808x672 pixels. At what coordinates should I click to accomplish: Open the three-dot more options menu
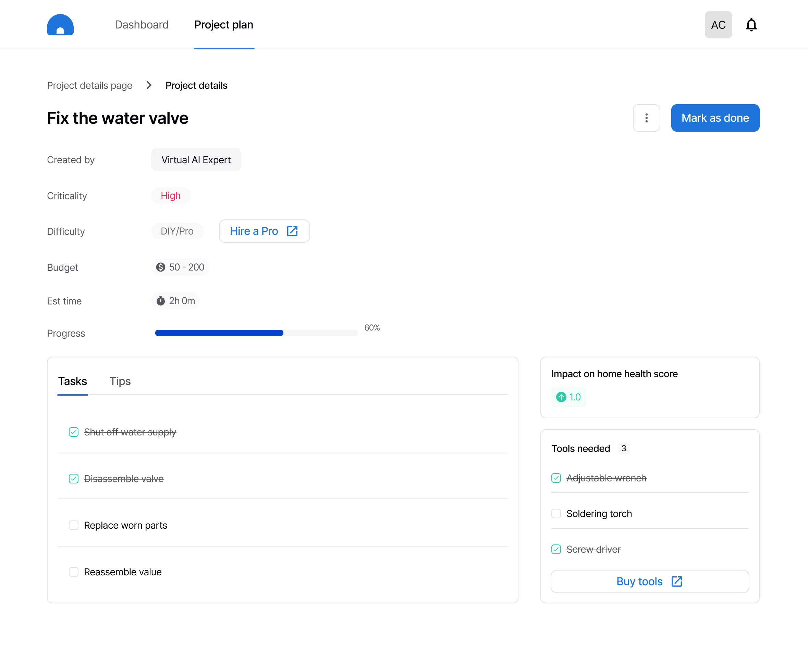tap(646, 118)
